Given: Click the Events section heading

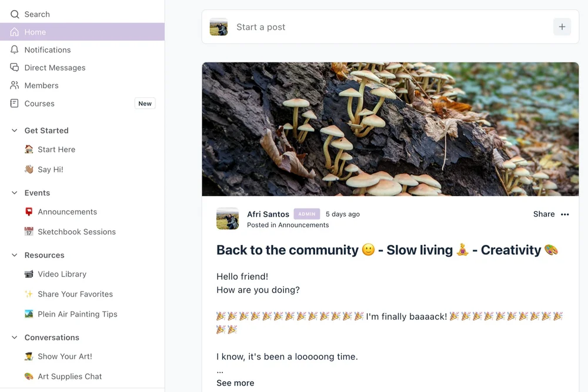Looking at the screenshot, I should (37, 192).
